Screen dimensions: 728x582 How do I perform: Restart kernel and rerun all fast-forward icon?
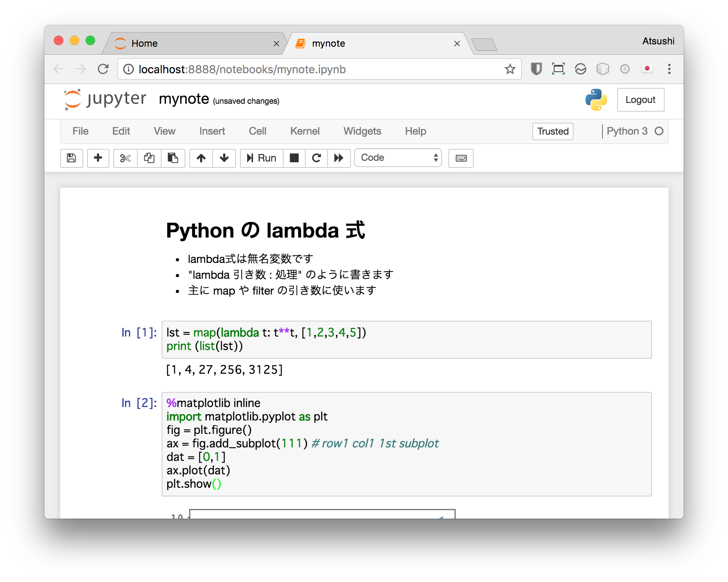tap(339, 158)
